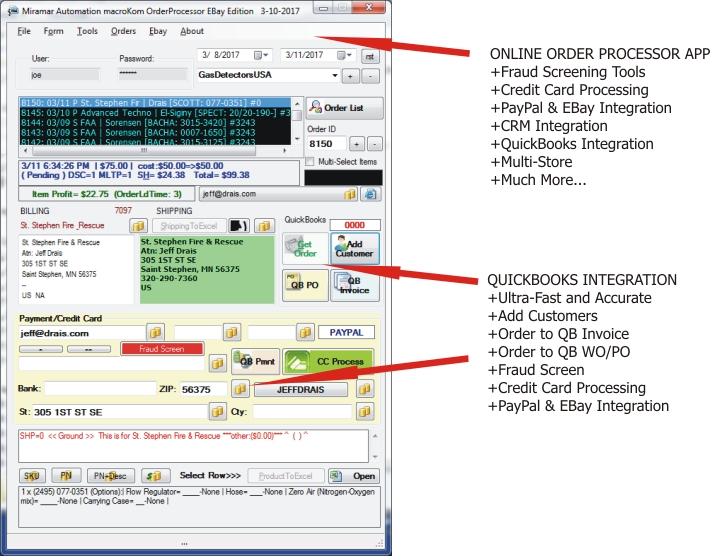Open the File menu
This screenshot has height=556, width=710.
click(x=24, y=31)
